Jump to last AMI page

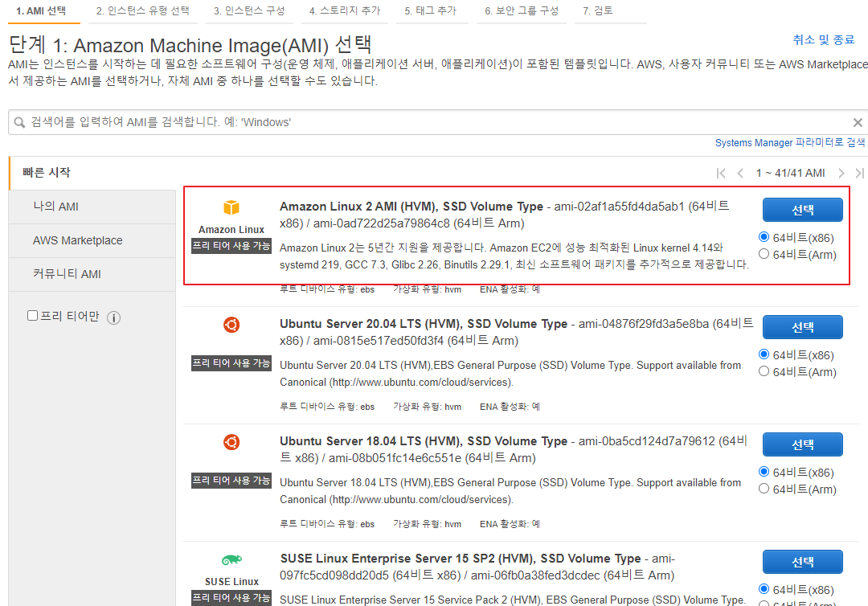point(859,174)
